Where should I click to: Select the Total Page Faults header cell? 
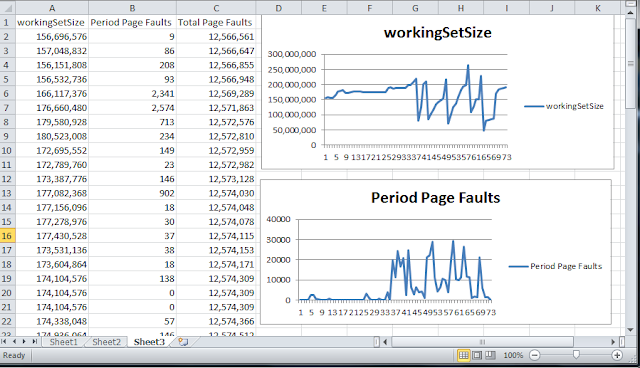(x=216, y=22)
